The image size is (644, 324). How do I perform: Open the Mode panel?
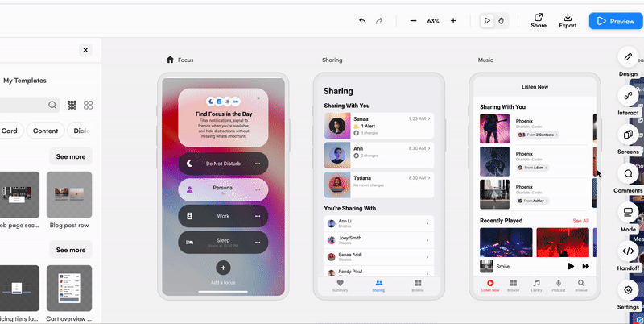click(628, 212)
